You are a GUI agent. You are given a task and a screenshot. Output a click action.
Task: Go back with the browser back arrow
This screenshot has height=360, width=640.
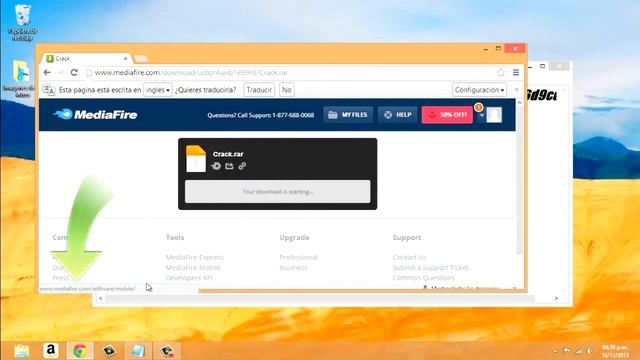47,73
